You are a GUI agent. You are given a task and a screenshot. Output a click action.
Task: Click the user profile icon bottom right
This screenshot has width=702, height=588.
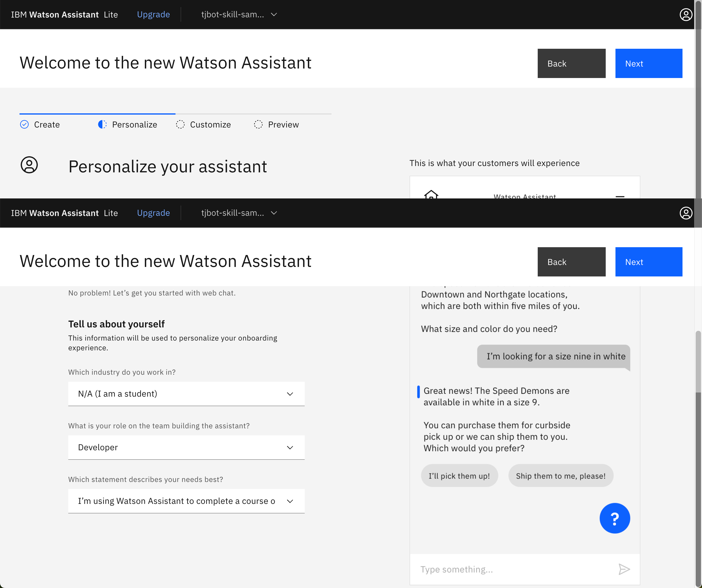point(686,213)
